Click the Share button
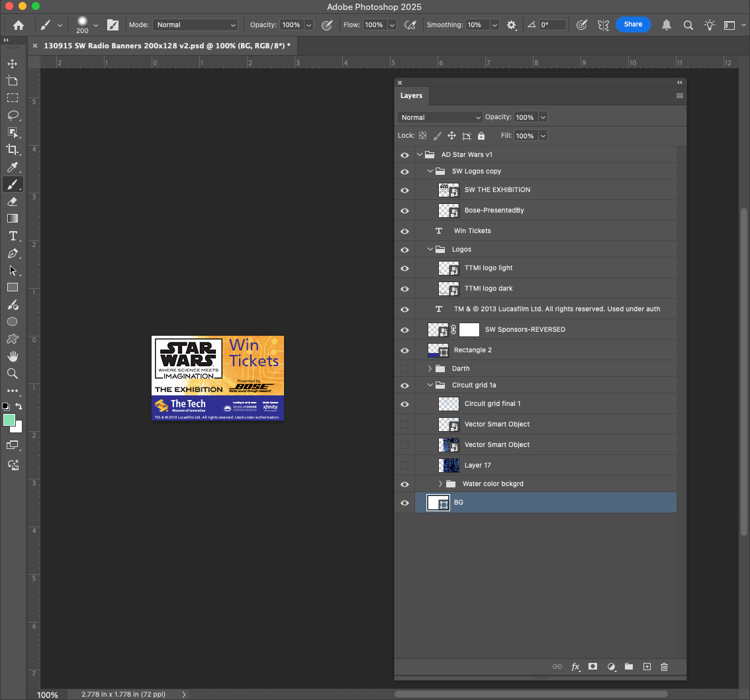The width and height of the screenshot is (750, 700). coord(633,25)
